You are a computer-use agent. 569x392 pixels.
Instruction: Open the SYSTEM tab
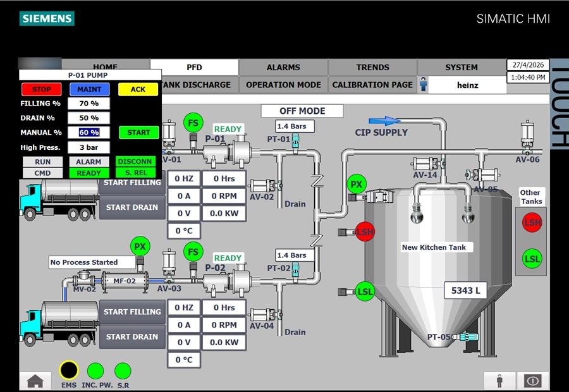coord(462,67)
